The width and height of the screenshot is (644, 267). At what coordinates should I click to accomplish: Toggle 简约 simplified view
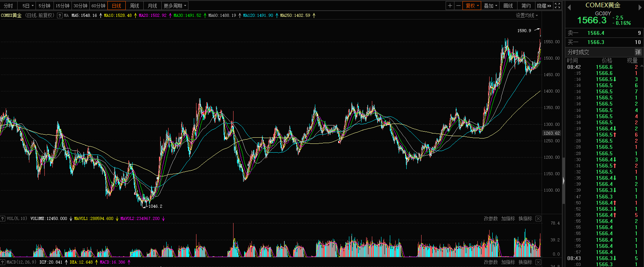click(x=526, y=6)
